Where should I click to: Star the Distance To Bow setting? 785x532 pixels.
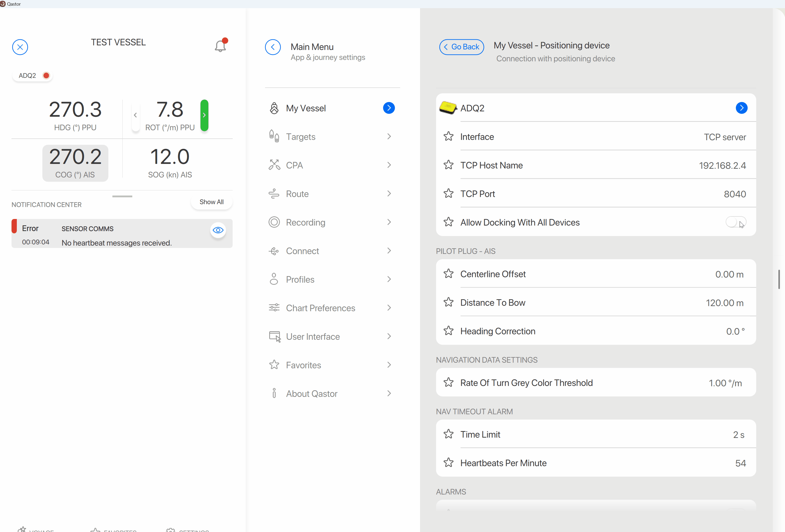point(448,302)
